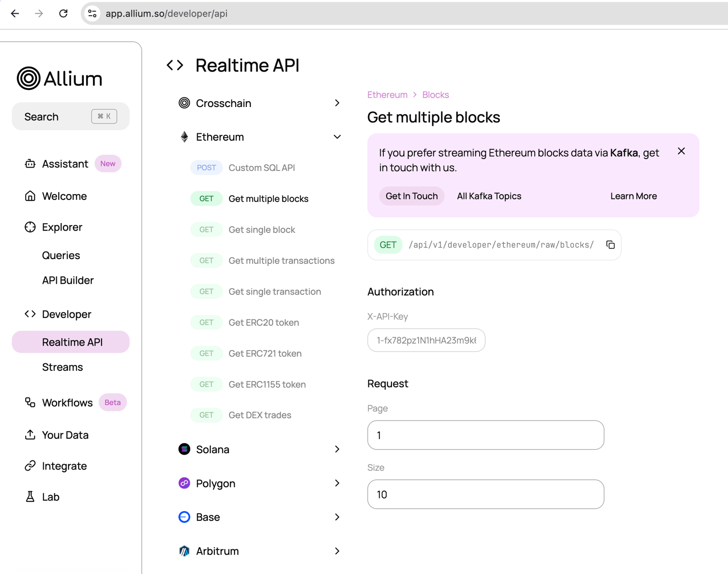
Task: Click the Allium logo
Action: coord(60,78)
